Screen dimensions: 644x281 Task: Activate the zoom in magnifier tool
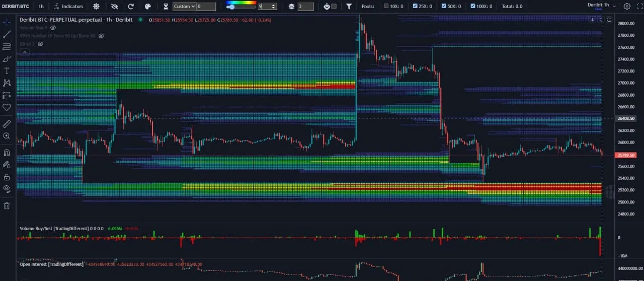coord(7,136)
